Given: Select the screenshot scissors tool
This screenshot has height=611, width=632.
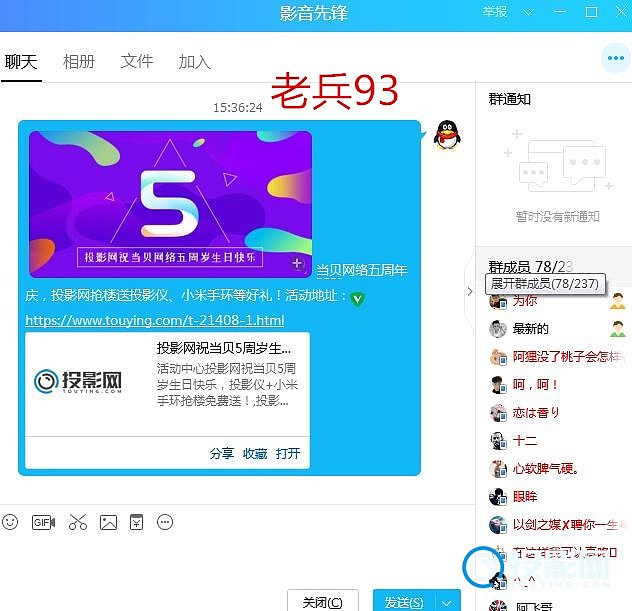Looking at the screenshot, I should 78,522.
